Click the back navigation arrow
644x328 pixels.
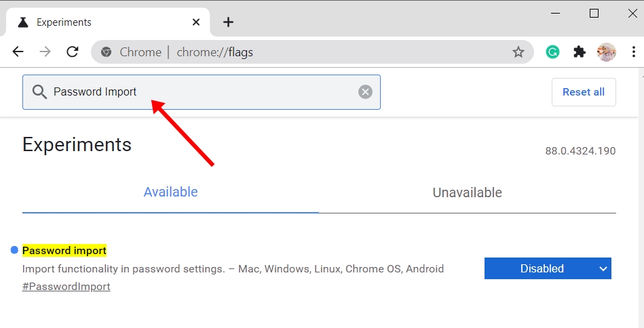click(18, 52)
